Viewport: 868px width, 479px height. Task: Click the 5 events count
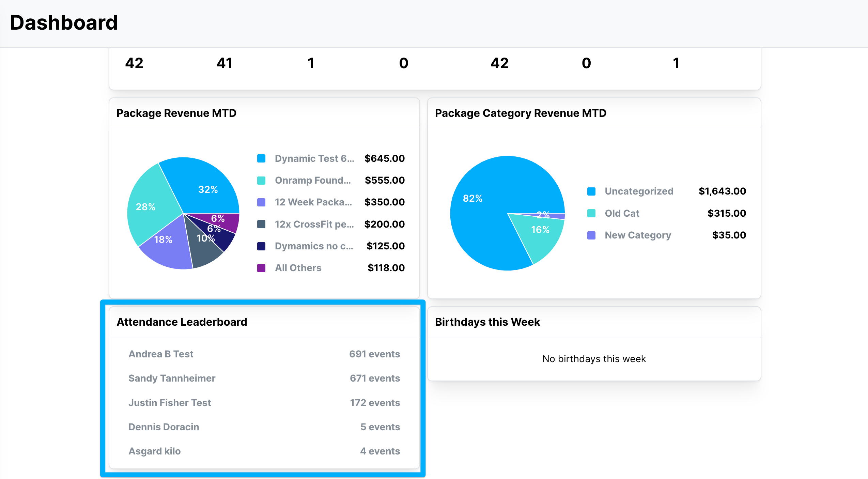click(x=380, y=427)
